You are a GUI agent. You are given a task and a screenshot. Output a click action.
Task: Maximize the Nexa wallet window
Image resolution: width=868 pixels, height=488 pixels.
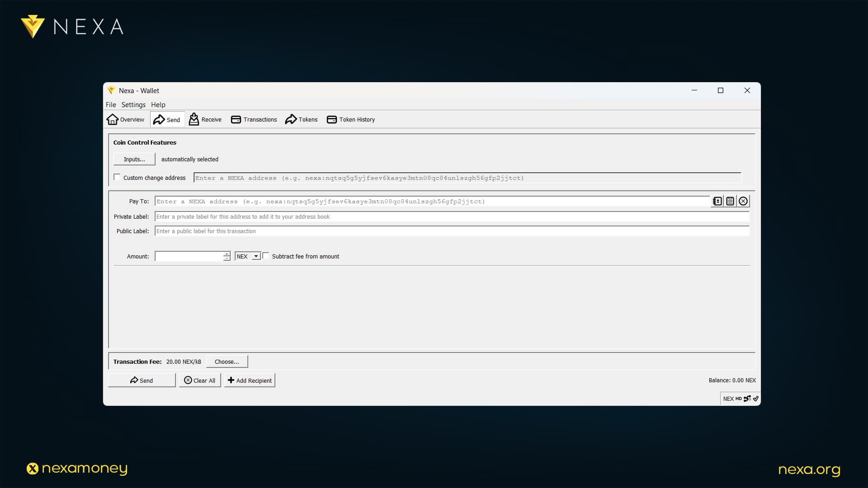pos(721,90)
